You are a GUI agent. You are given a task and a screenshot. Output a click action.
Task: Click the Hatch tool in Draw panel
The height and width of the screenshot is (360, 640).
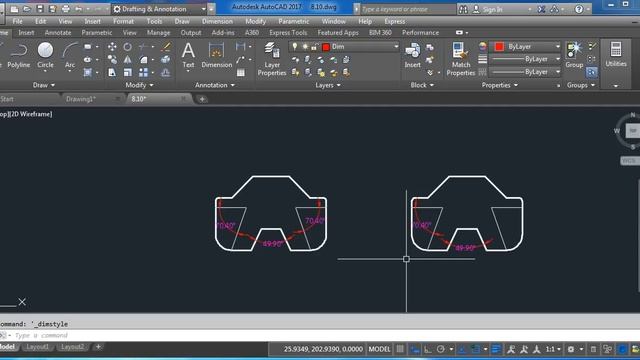coord(87,73)
